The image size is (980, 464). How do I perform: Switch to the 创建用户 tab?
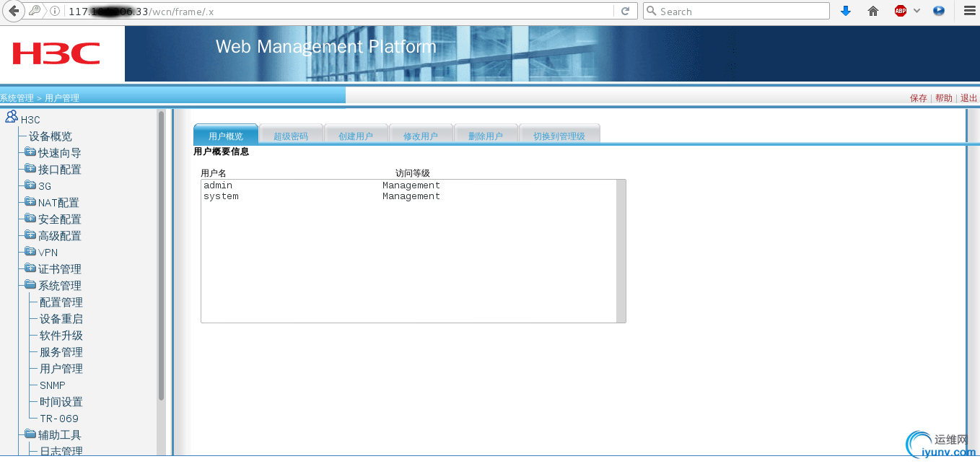(356, 136)
